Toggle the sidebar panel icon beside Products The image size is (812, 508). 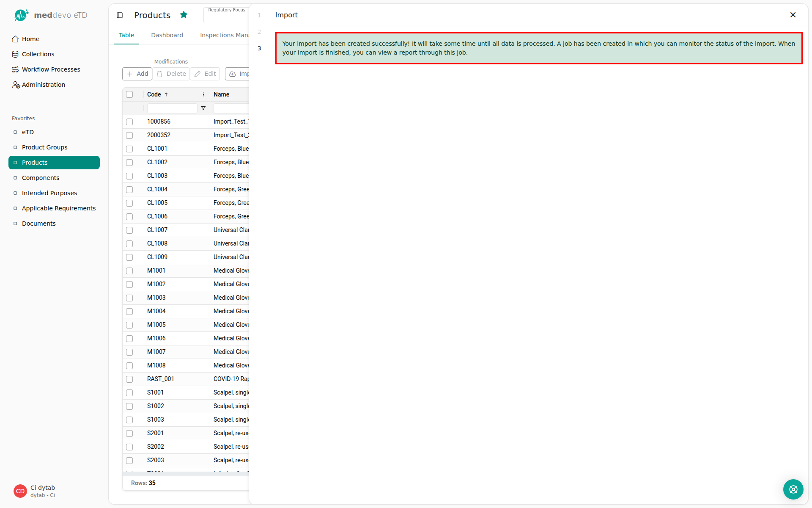point(120,15)
